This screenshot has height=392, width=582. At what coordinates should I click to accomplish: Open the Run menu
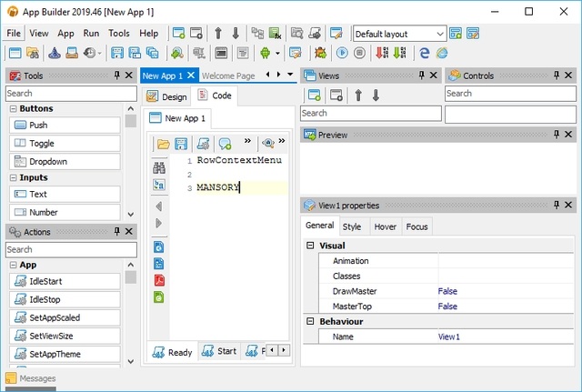tap(91, 34)
